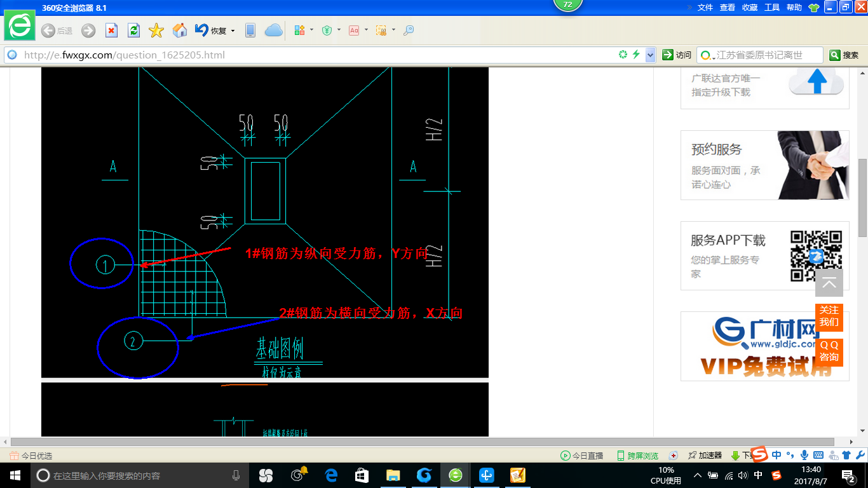Click the 广联达官方唯一指定升级下载 banner
This screenshot has width=868, height=488.
(765, 87)
